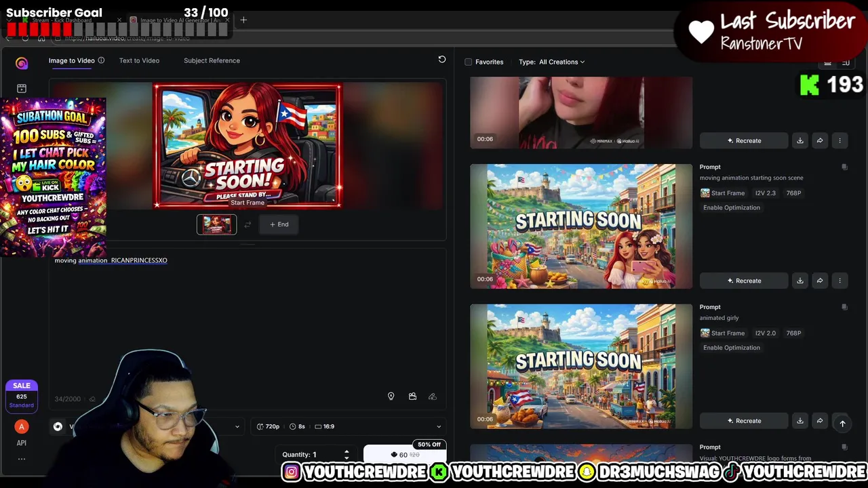Play the 'animated girly' Starting Soon video
The width and height of the screenshot is (868, 488).
581,366
